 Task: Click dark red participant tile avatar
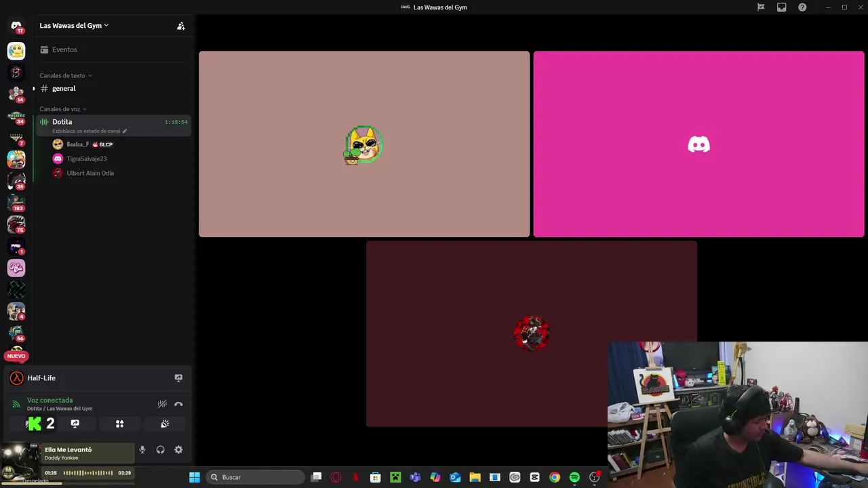(x=531, y=333)
